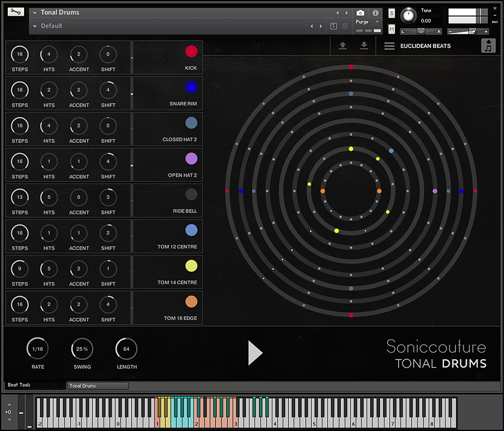
Task: Toggle the Solo S button
Action: tap(391, 13)
